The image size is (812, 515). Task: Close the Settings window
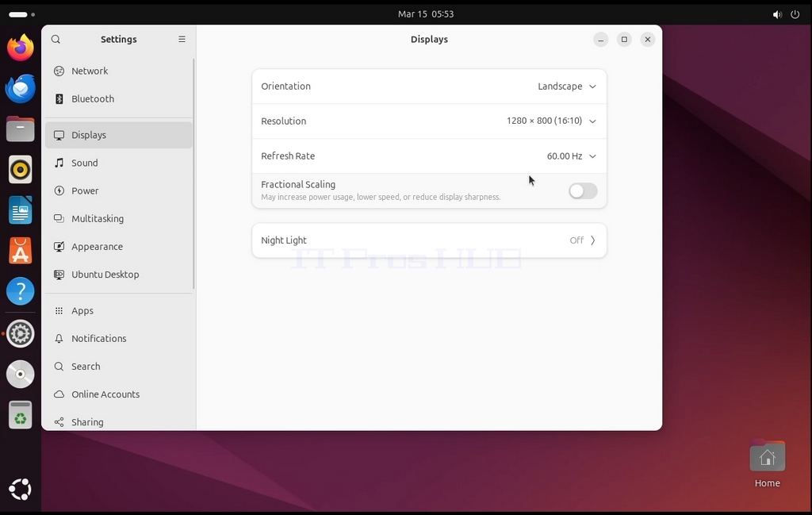[x=647, y=40]
